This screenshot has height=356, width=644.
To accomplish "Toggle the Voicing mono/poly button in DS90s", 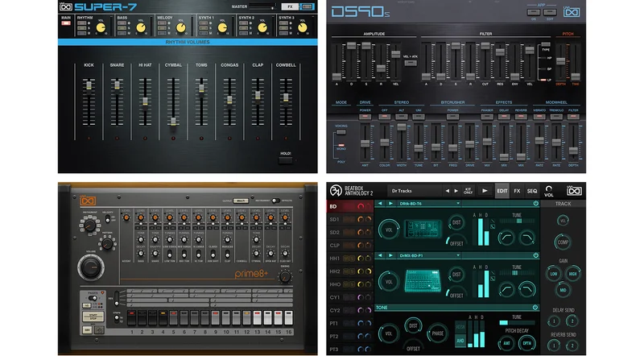I will point(341,132).
